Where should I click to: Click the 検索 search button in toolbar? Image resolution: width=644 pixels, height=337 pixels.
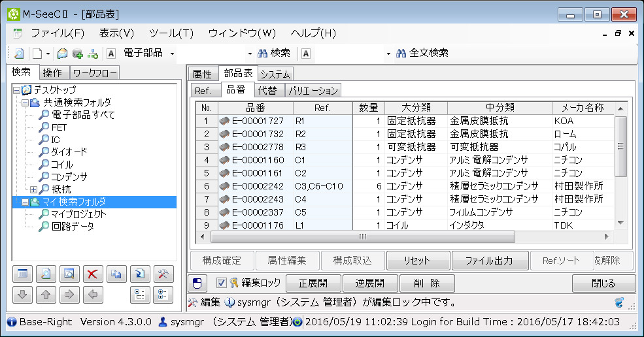(274, 53)
